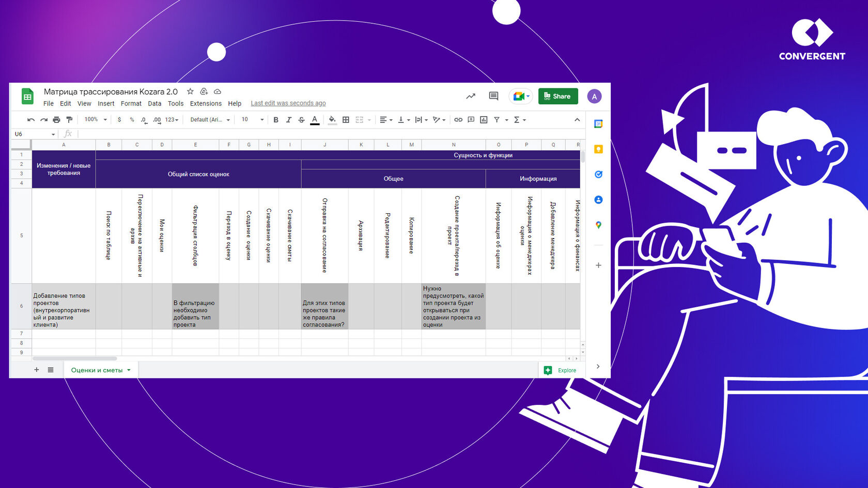Click the Get add-ons plus icon
This screenshot has height=488, width=868.
tap(598, 265)
